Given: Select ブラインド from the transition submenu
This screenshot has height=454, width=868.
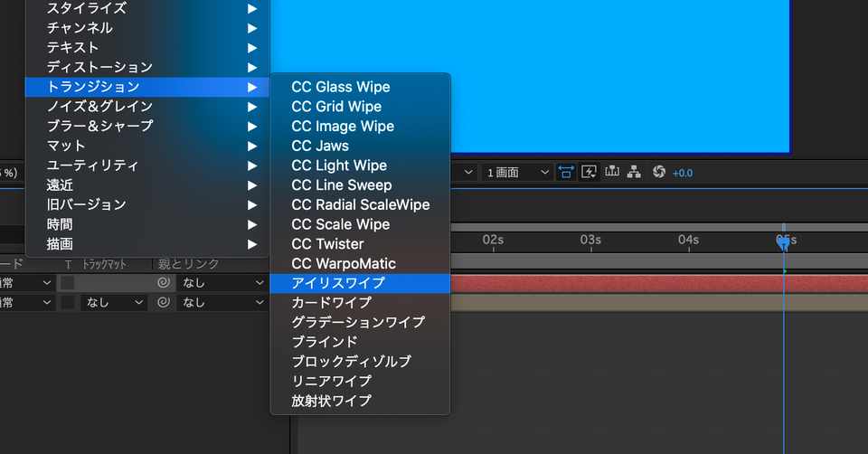Looking at the screenshot, I should click(x=361, y=342).
